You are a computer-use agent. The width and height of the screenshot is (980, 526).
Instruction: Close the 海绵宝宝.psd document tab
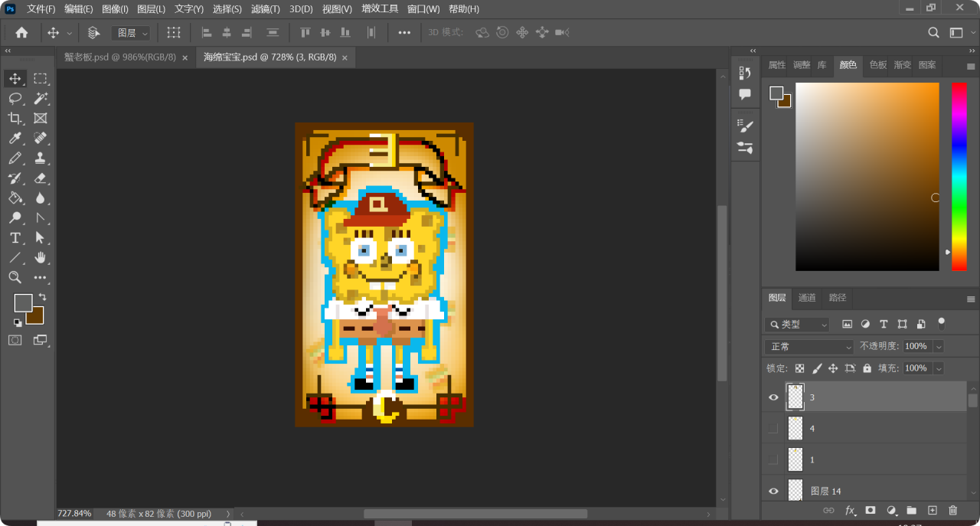[345, 58]
